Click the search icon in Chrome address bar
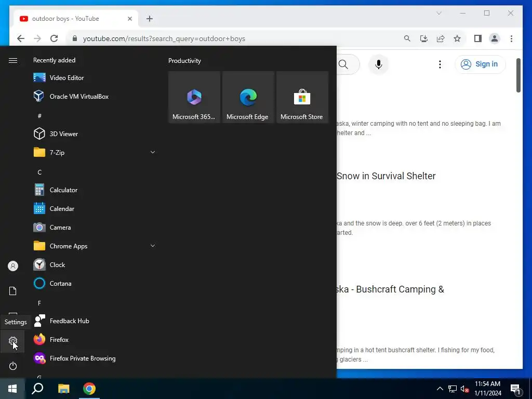The width and height of the screenshot is (532, 399). pos(407,38)
